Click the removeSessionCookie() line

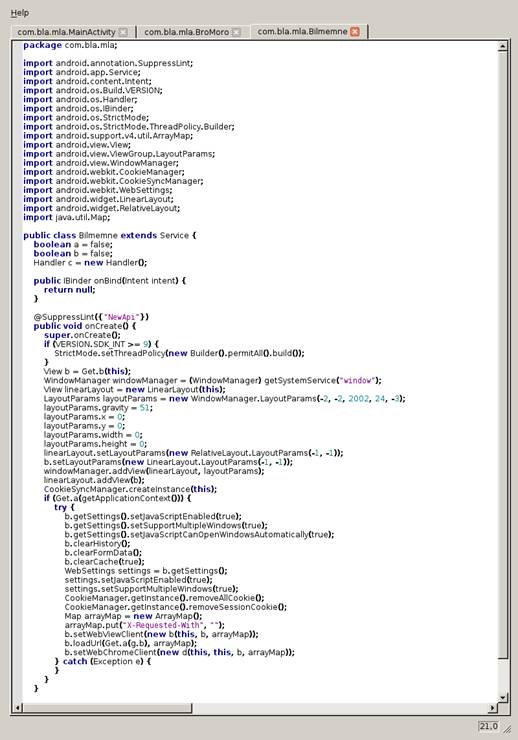click(x=175, y=607)
